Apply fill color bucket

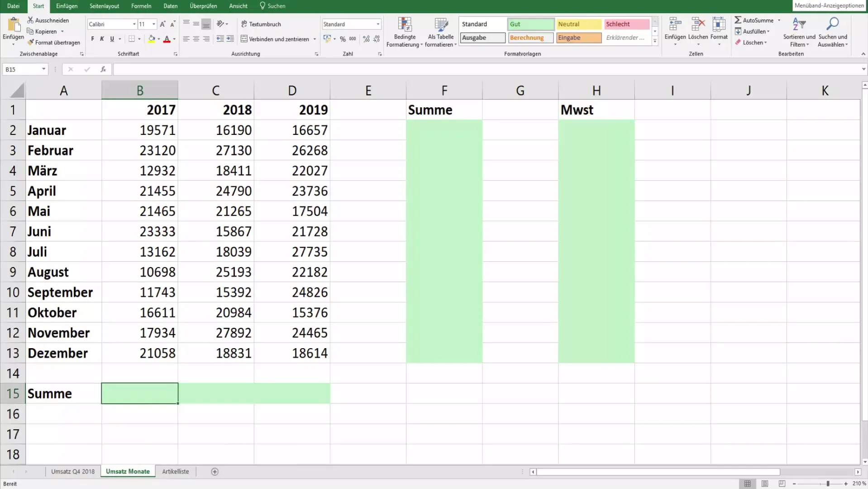[x=152, y=39]
